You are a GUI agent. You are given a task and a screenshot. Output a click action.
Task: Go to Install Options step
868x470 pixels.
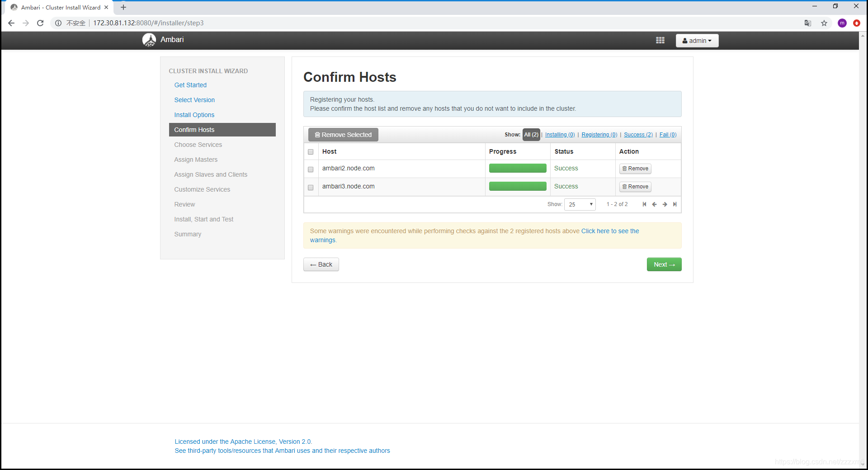point(194,115)
